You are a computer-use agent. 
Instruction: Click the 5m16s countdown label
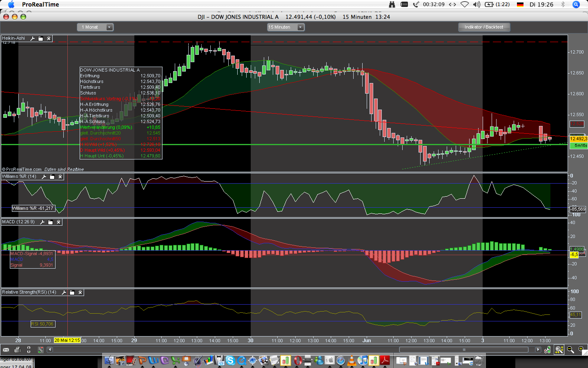point(579,145)
